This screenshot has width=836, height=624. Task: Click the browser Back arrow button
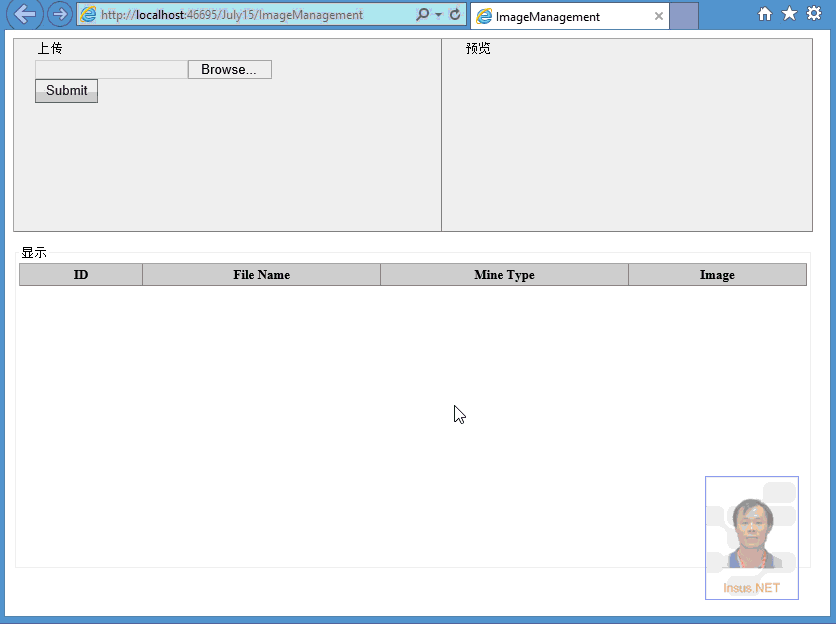click(x=25, y=15)
